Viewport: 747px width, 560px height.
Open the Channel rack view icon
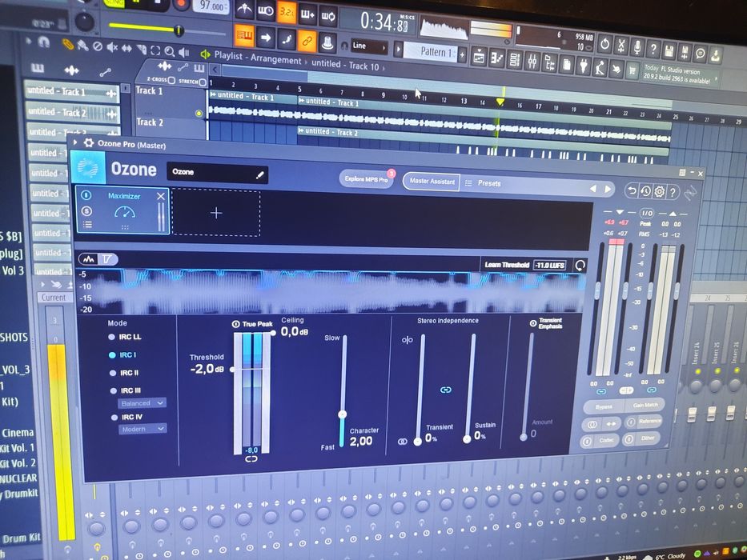point(515,59)
